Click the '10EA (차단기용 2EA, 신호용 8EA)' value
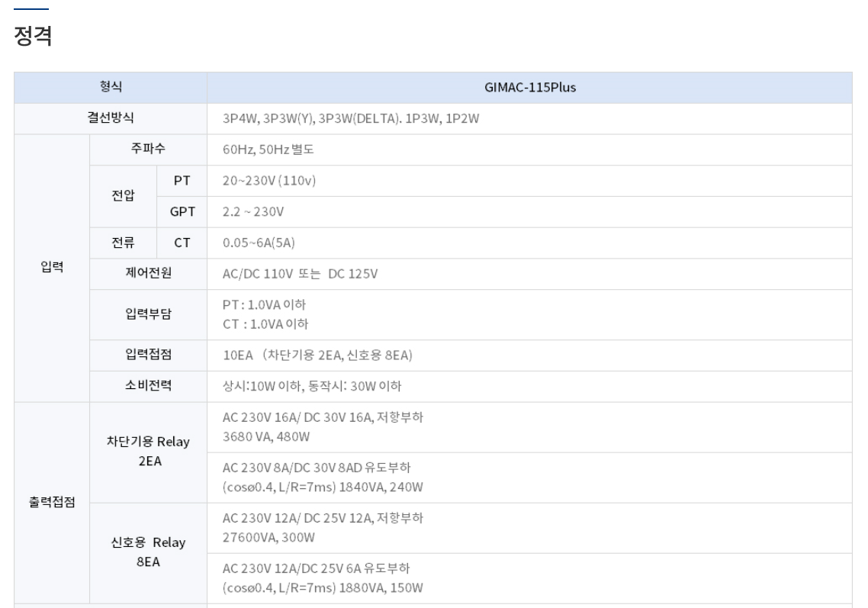 pyautogui.click(x=318, y=355)
